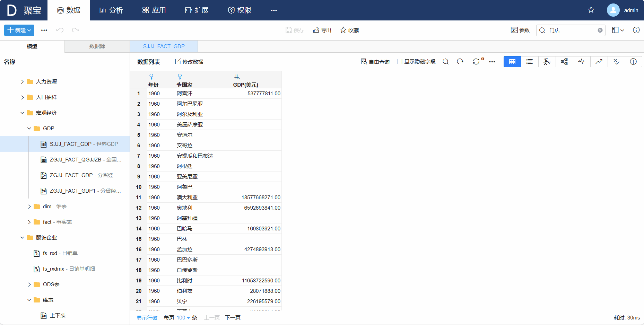Collapse the 服饰企业 folder
Image resolution: width=644 pixels, height=325 pixels.
(22, 238)
